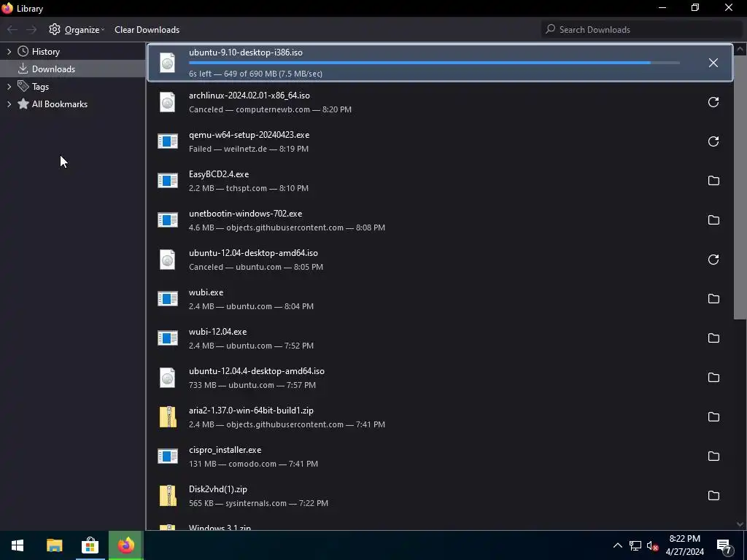Viewport: 747px width, 560px height.
Task: Open containing folder for wubi.exe
Action: pos(713,298)
